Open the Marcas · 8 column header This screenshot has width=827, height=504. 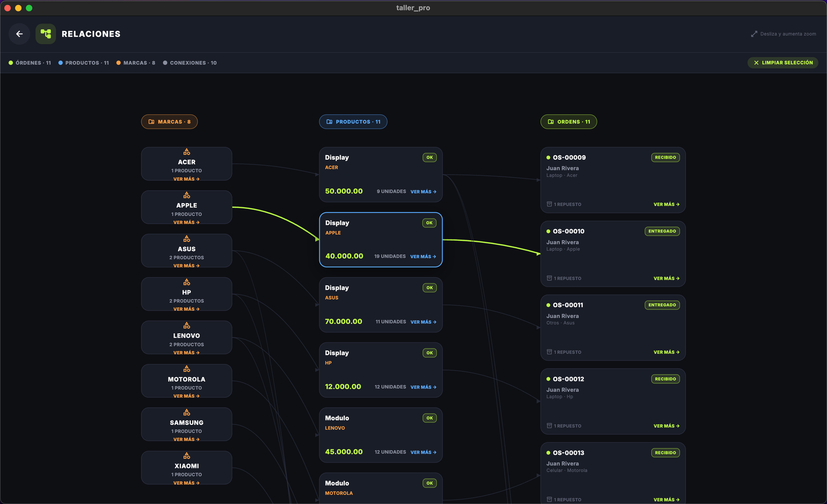[170, 122]
